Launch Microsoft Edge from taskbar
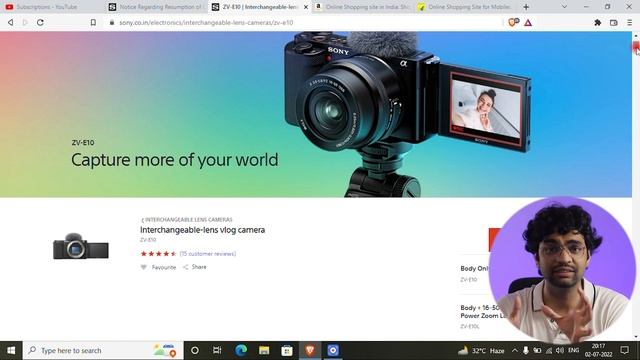 coord(241,350)
